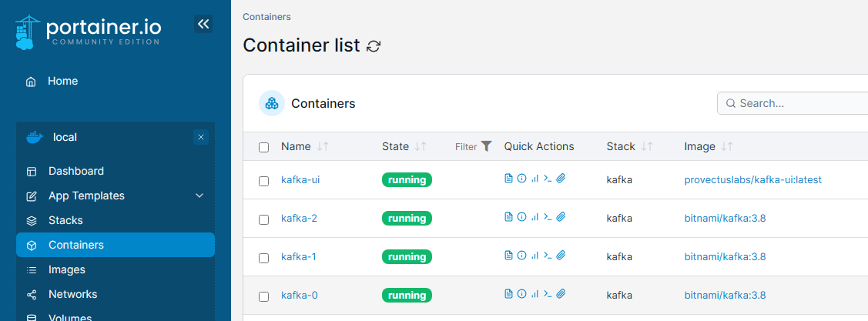Screen dimensions: 868x321
Task: Open Stacks in sidebar
Action: pyautogui.click(x=116, y=220)
